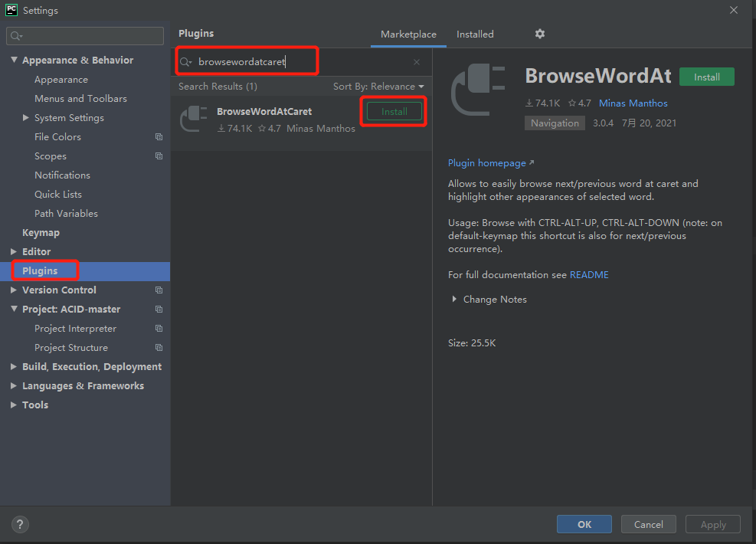Install the BrowseWordAtCaret plugin
This screenshot has height=544, width=756.
[x=393, y=111]
